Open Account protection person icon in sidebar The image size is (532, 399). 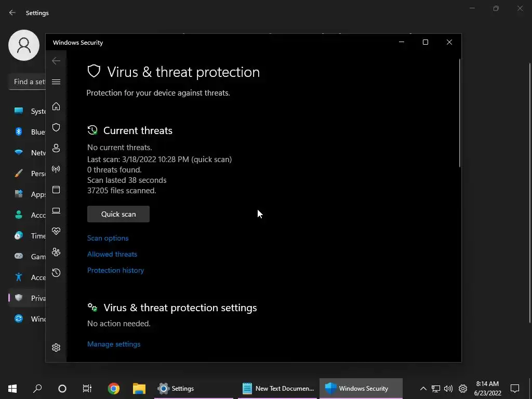click(56, 148)
